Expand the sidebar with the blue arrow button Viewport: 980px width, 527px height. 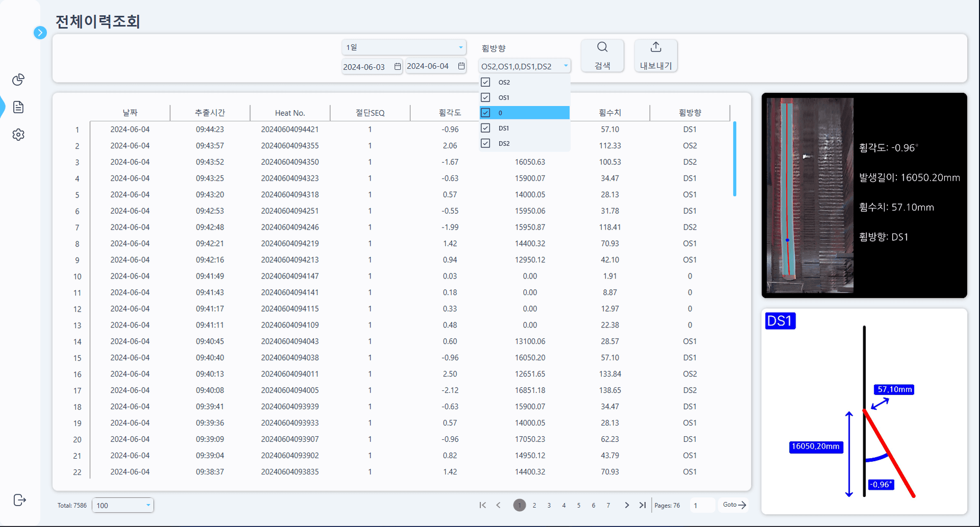coord(40,33)
